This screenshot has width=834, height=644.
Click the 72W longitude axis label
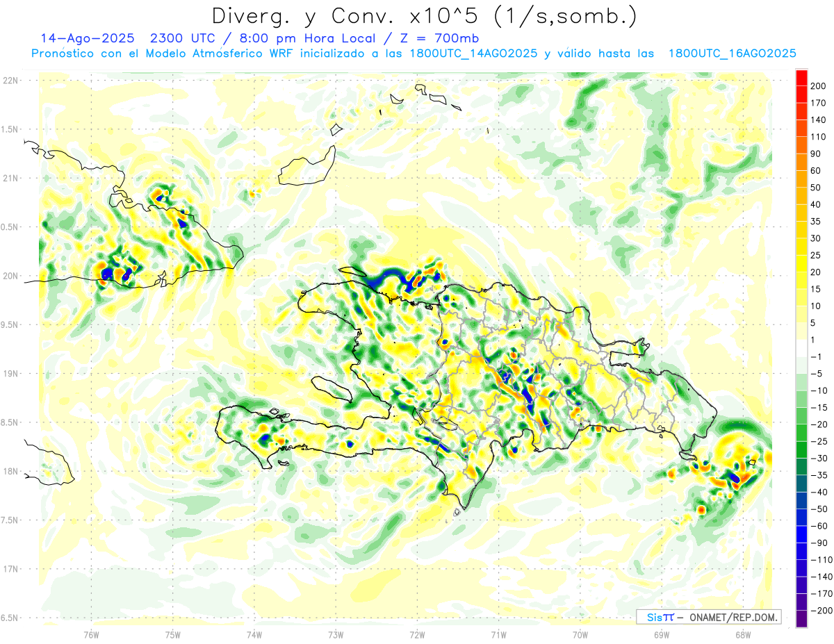click(x=417, y=634)
